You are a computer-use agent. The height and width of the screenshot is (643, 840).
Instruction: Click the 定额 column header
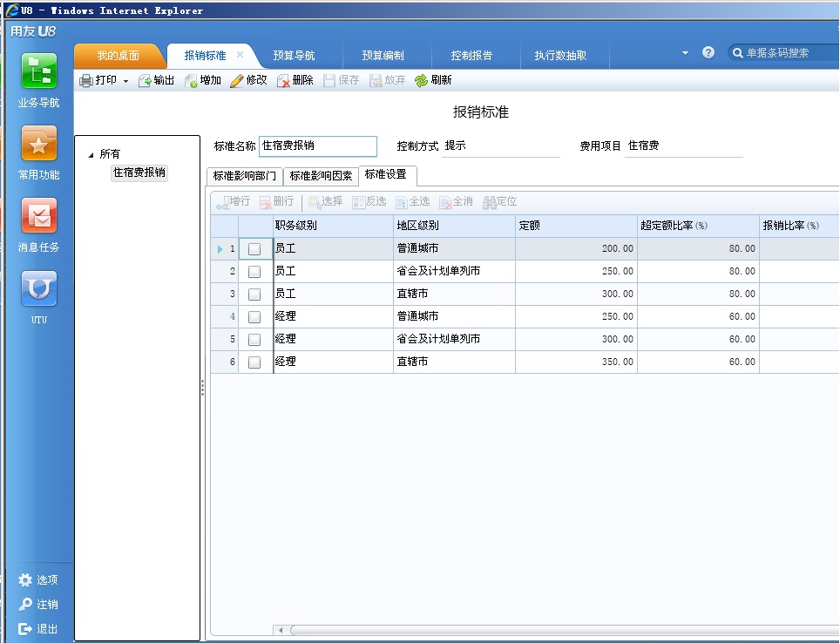577,227
